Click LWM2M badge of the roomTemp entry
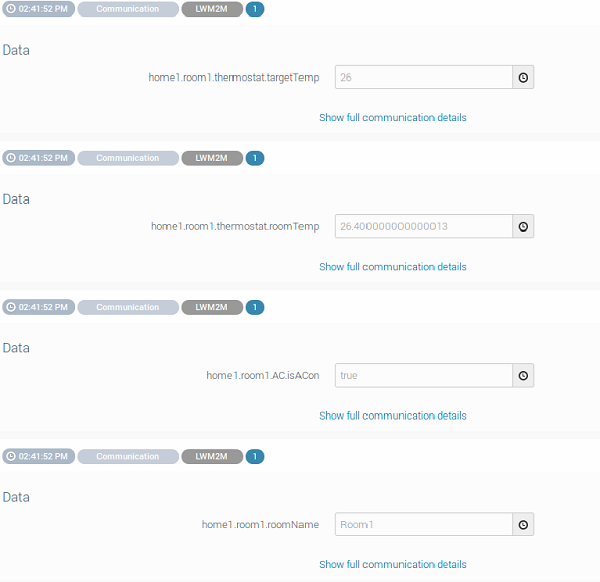The width and height of the screenshot is (600, 582). [x=212, y=158]
